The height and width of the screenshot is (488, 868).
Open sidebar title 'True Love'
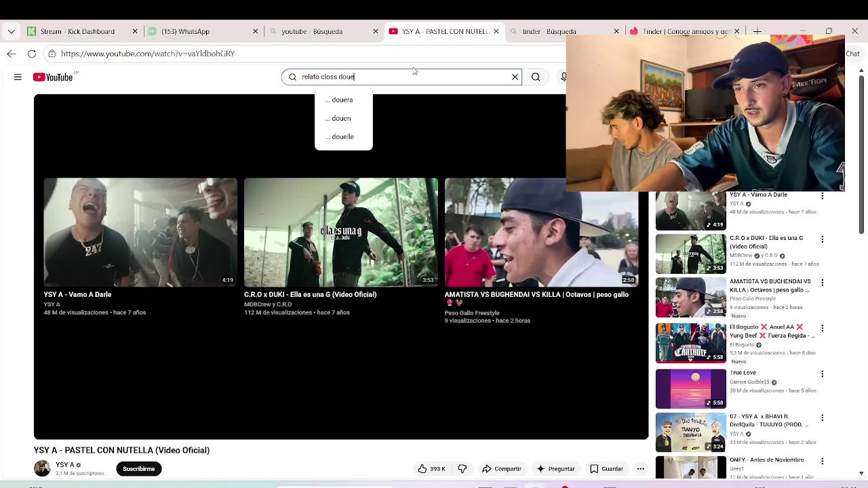point(743,373)
